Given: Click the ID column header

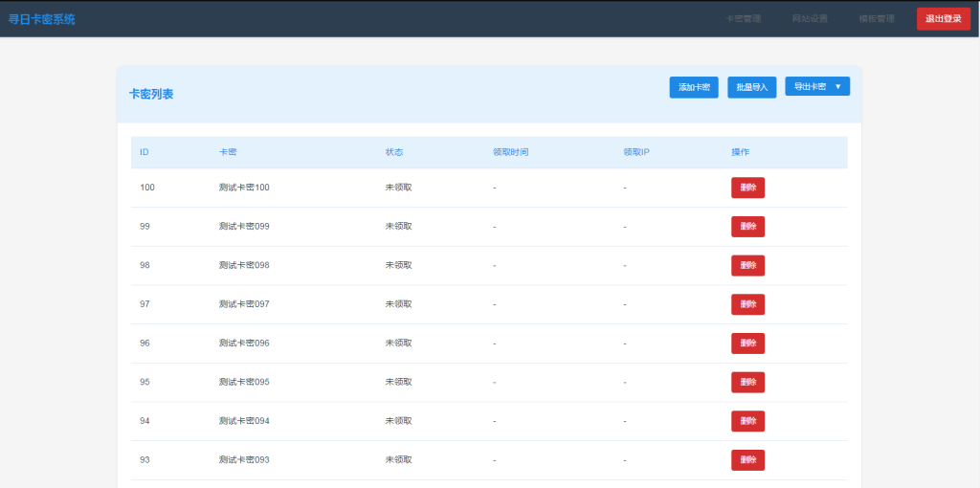Looking at the screenshot, I should (145, 152).
